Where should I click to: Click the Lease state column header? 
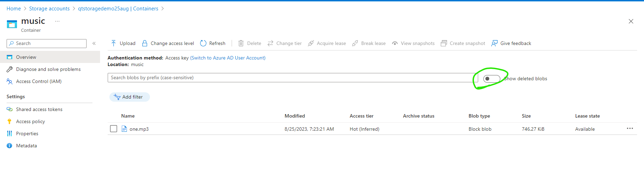[587, 116]
